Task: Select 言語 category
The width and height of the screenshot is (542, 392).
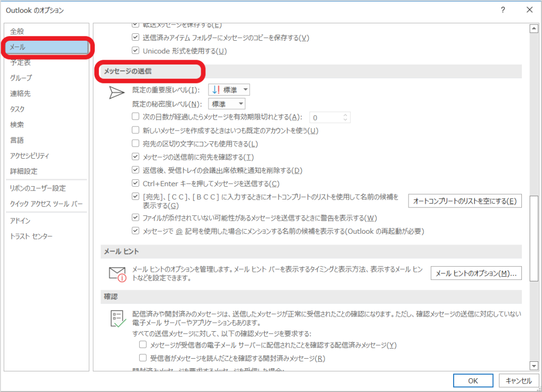Action: (47, 140)
